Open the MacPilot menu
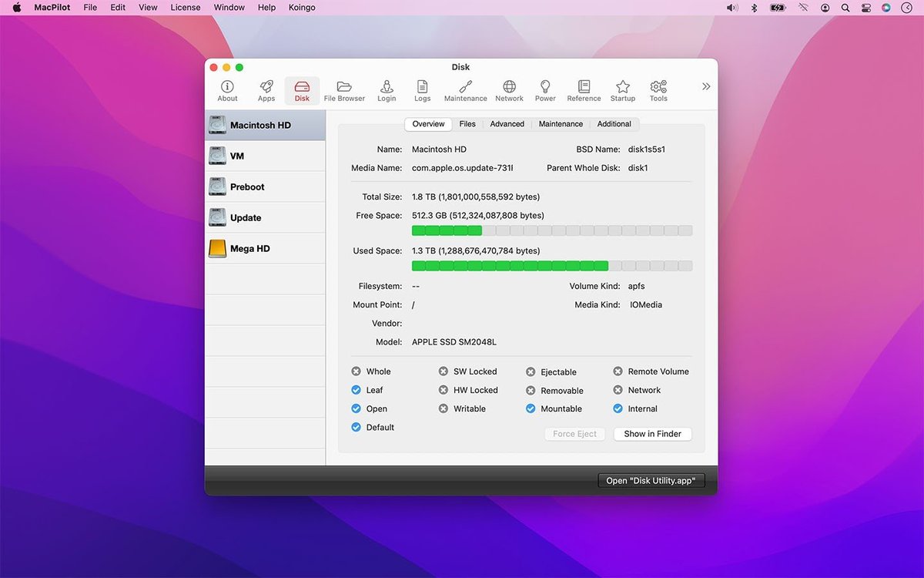 coord(51,7)
